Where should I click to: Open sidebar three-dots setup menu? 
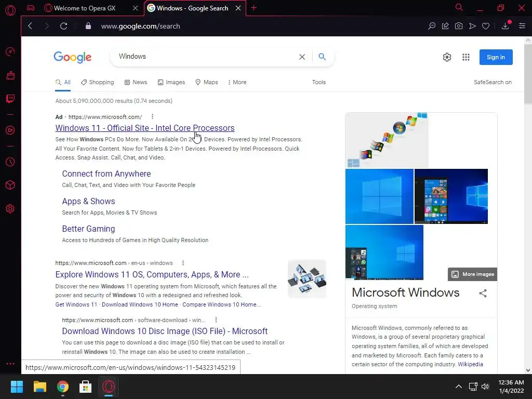10,363
